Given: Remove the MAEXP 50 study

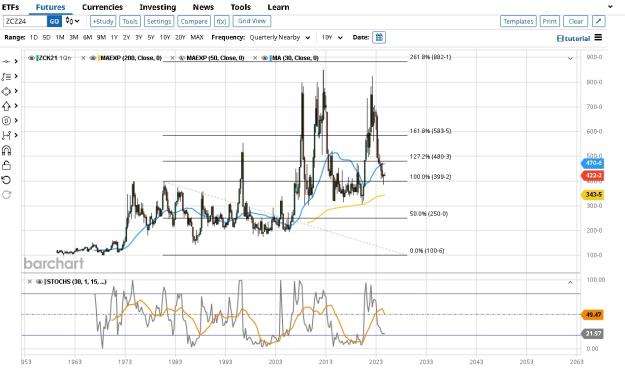Looking at the screenshot, I should click(172, 58).
